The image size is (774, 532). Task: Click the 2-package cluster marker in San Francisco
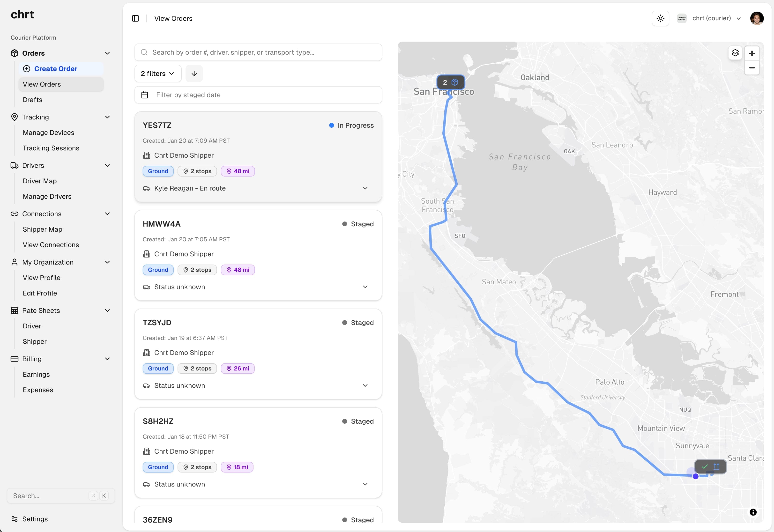click(450, 82)
